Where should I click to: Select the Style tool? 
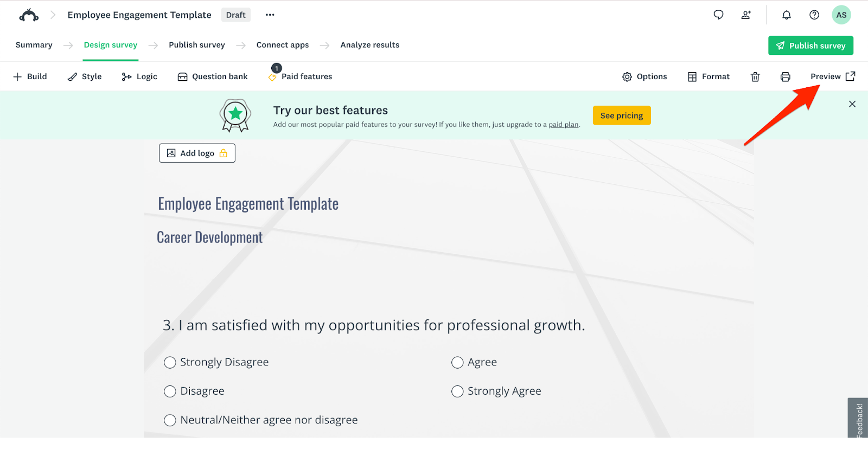coord(84,76)
